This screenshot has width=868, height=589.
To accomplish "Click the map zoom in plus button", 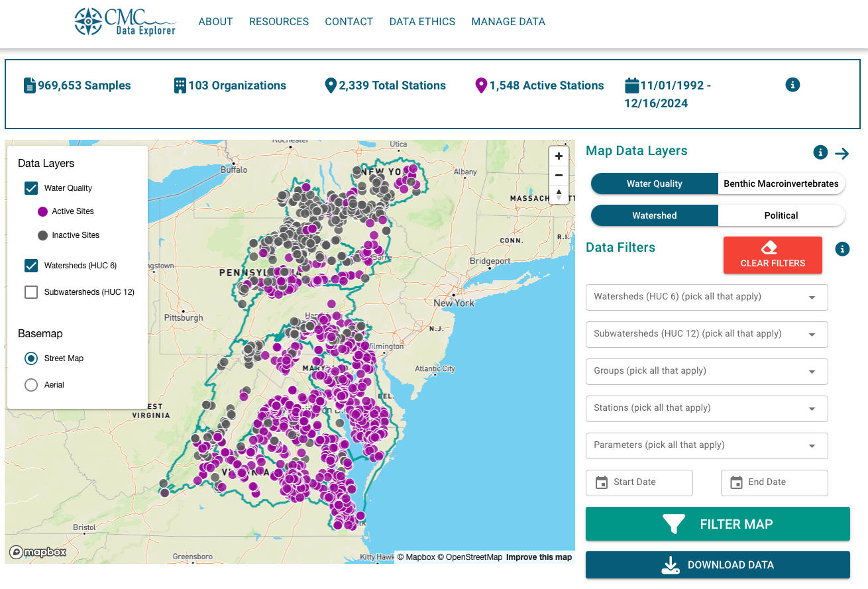I will tap(559, 156).
